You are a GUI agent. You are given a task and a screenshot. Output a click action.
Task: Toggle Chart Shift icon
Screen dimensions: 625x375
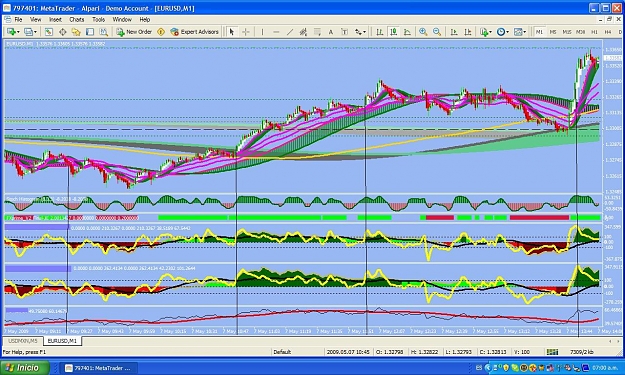pyautogui.click(x=468, y=32)
